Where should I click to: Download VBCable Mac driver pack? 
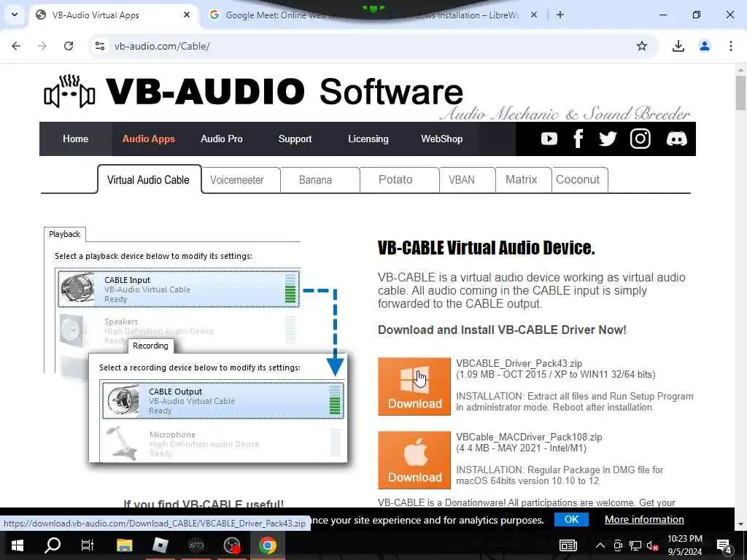[414, 460]
